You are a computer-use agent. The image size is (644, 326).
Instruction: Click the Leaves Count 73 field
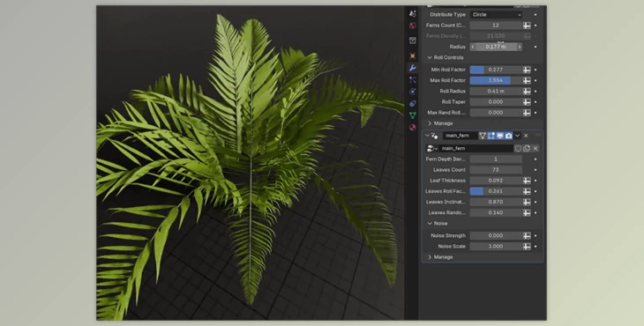[496, 170]
